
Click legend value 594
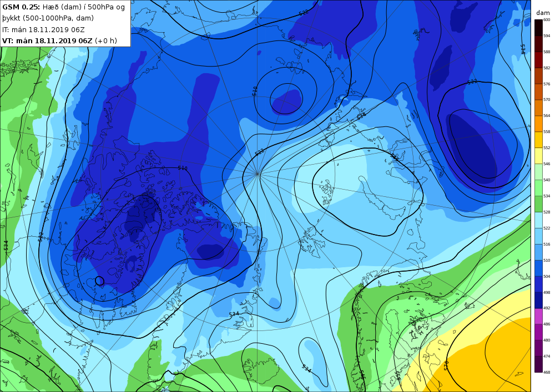[x=547, y=35]
